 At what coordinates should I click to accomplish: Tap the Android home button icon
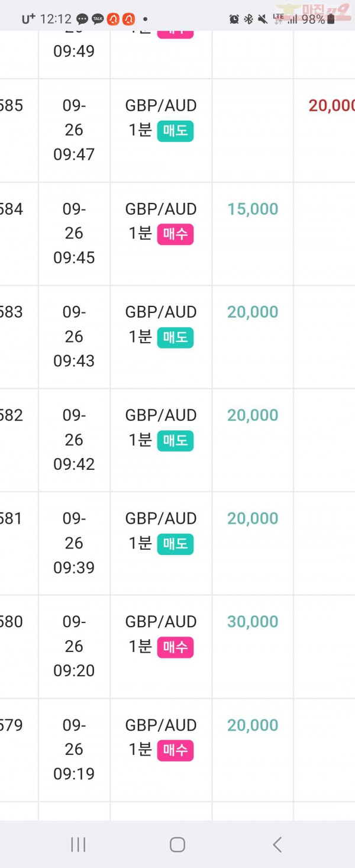177,844
